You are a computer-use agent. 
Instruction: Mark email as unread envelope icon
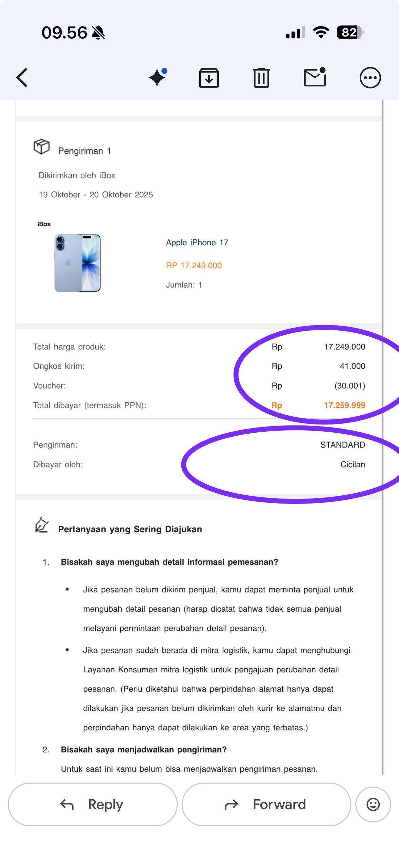pyautogui.click(x=315, y=77)
